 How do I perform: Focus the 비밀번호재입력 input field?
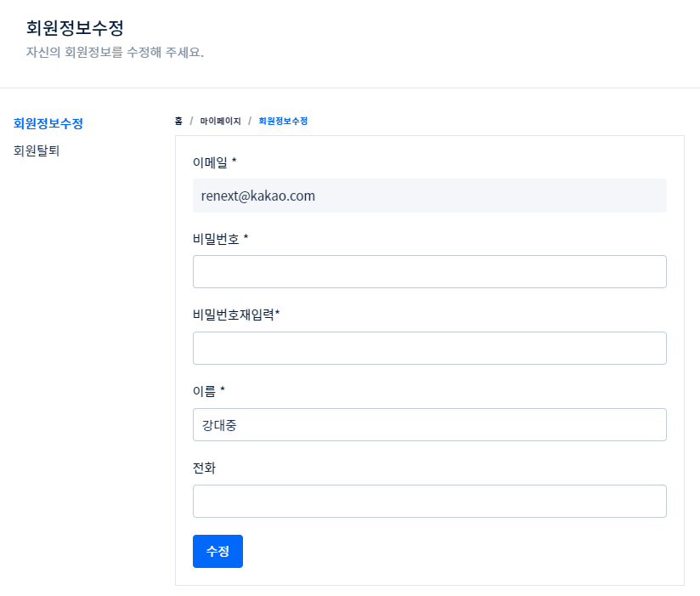tap(430, 348)
